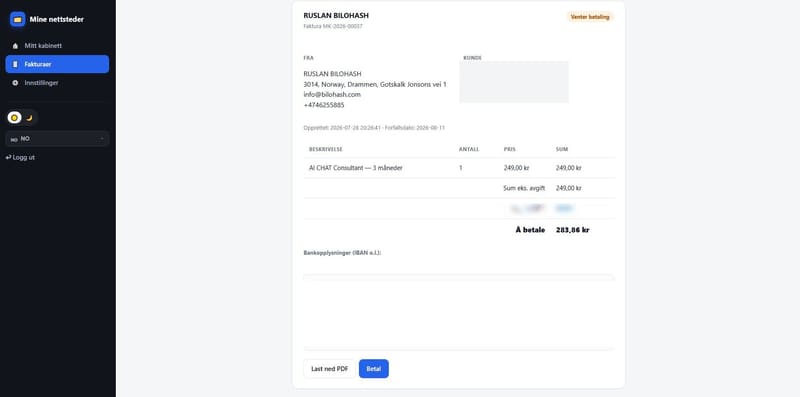Open Mitt kabinett from the sidebar
The width and height of the screenshot is (800, 397).
coord(57,46)
